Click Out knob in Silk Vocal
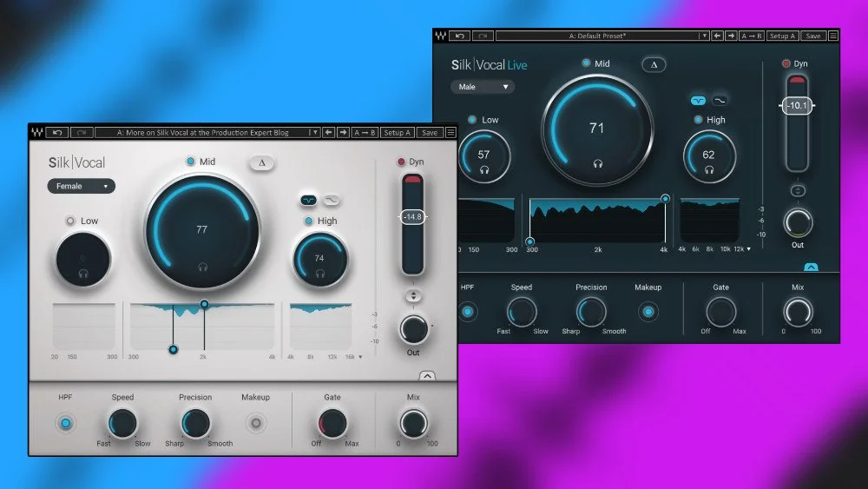868x489 pixels. tap(413, 330)
